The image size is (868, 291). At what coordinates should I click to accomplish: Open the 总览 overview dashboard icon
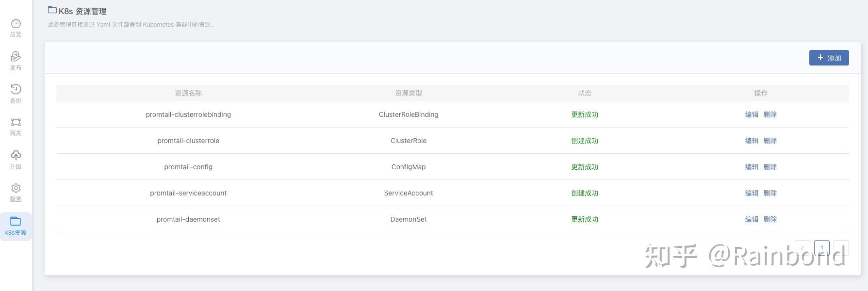pyautogui.click(x=16, y=24)
